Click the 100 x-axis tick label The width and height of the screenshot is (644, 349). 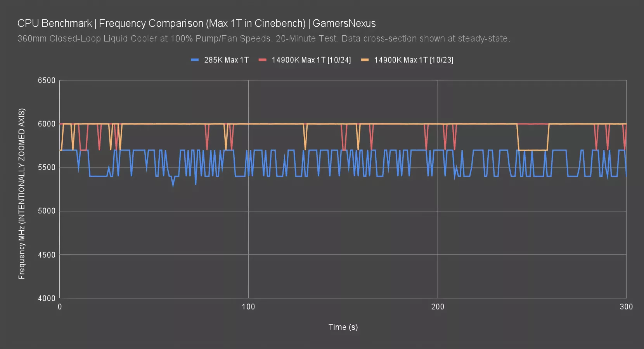[248, 307]
